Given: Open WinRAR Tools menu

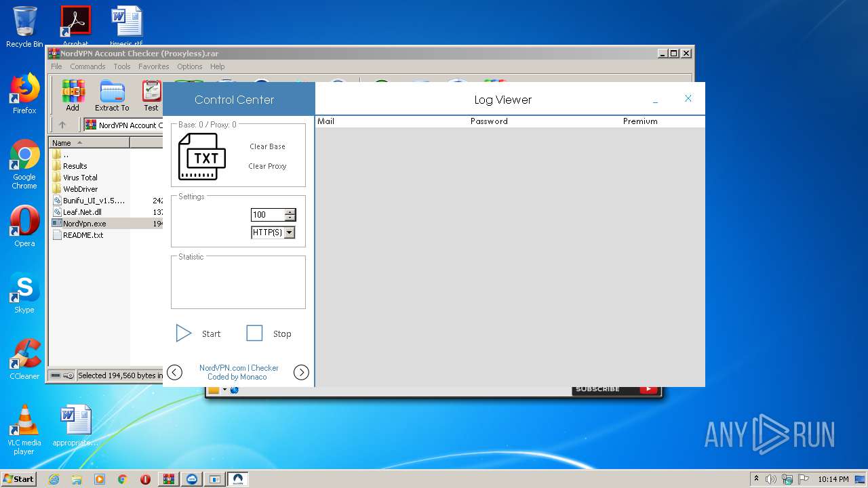Looking at the screenshot, I should point(122,66).
